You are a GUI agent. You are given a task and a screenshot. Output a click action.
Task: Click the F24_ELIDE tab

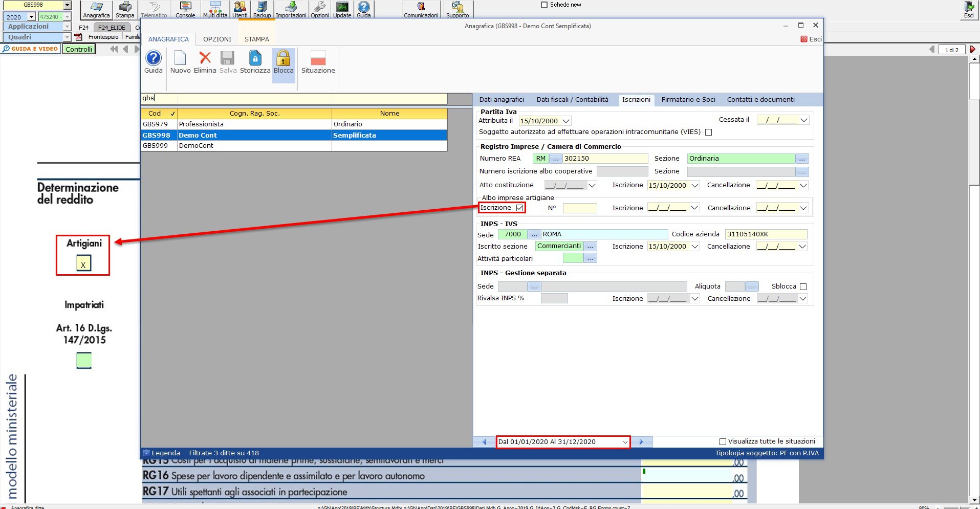point(112,28)
